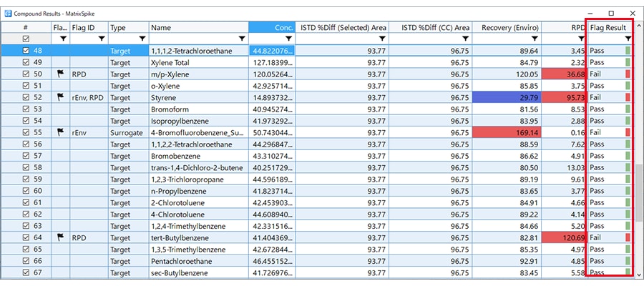Toggle the select-all checkbox in filter row

[26, 39]
